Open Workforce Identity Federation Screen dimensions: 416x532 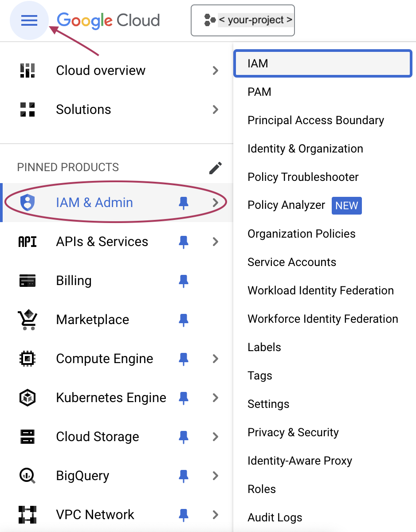pyautogui.click(x=323, y=319)
